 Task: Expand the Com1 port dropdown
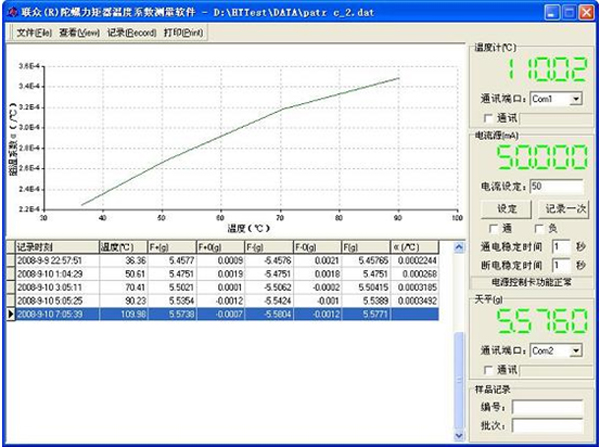point(575,100)
